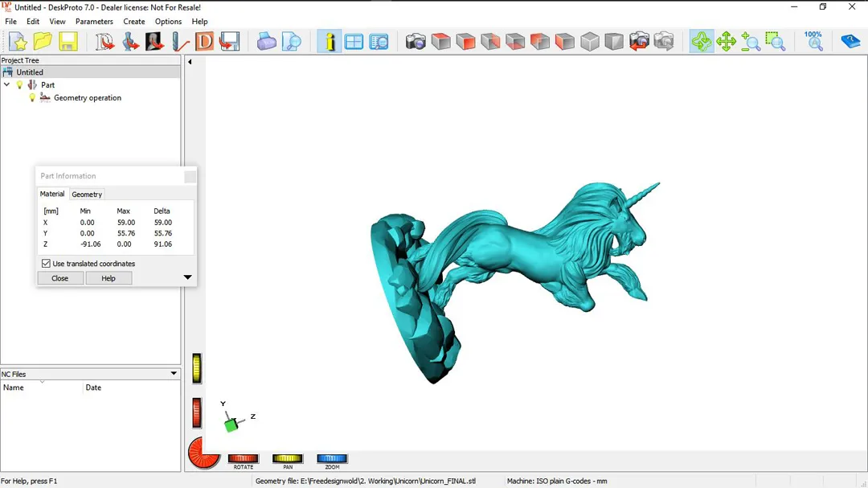This screenshot has height=488, width=868.
Task: Open the Options menu
Action: point(168,22)
